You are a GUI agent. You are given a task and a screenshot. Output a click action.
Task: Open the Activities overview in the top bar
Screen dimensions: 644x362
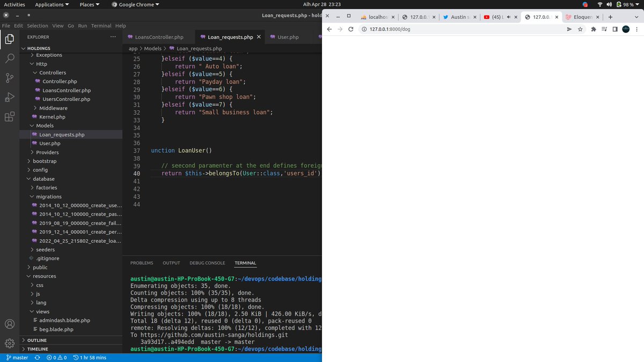[x=14, y=4]
